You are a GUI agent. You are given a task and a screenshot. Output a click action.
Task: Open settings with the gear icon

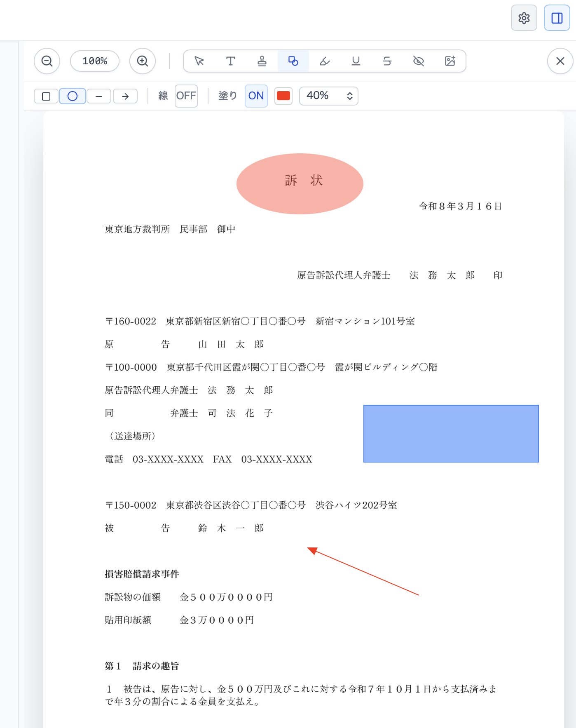coord(524,18)
